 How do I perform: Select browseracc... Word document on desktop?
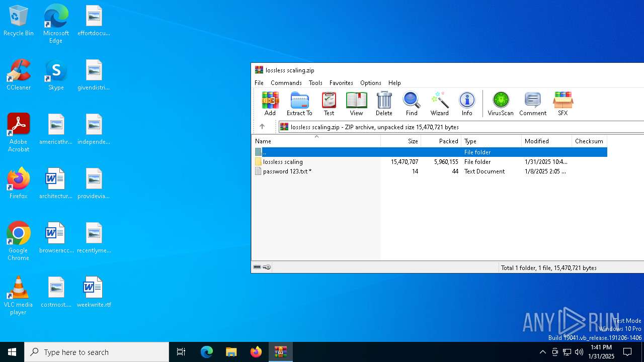coord(56,238)
